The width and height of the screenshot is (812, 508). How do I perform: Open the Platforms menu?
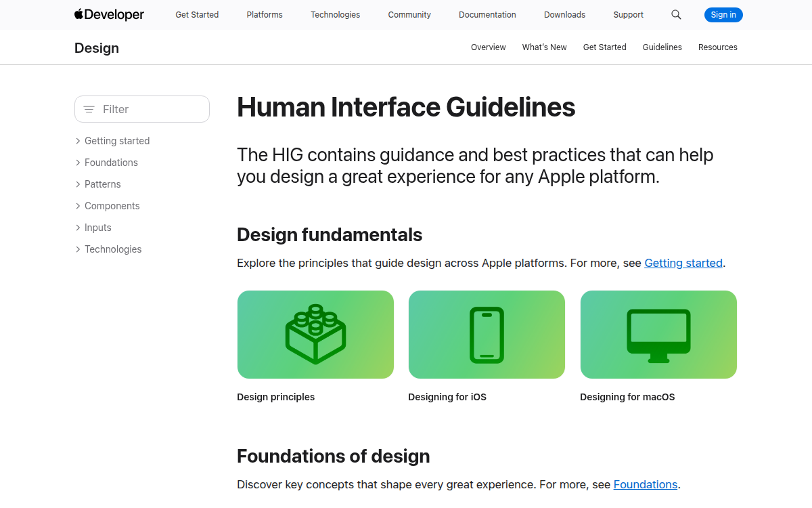pos(265,15)
